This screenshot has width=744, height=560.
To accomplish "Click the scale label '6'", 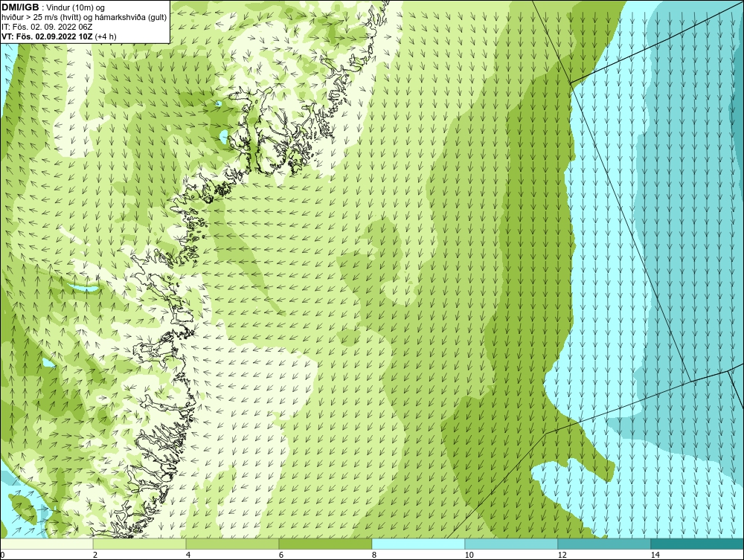I will (281, 556).
